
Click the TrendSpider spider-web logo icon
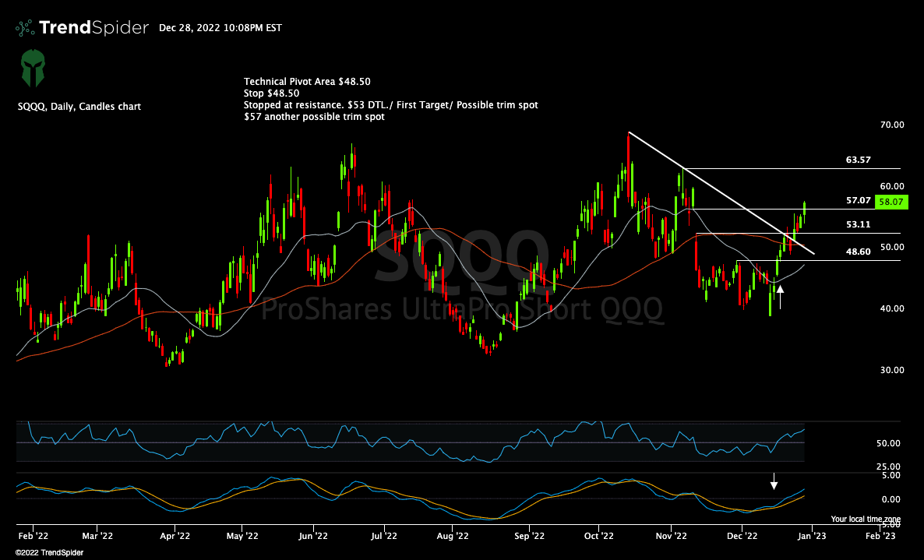coord(25,28)
